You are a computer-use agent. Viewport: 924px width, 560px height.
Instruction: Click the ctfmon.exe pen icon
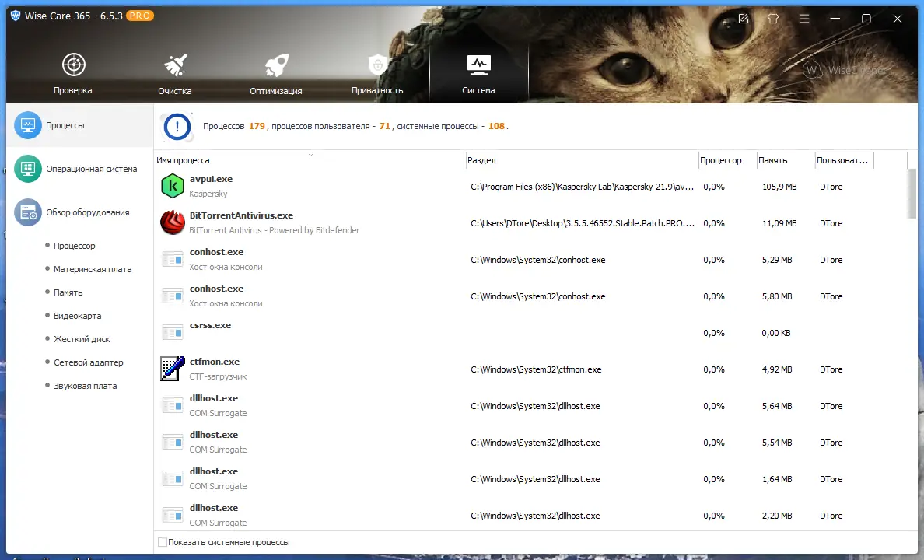173,369
